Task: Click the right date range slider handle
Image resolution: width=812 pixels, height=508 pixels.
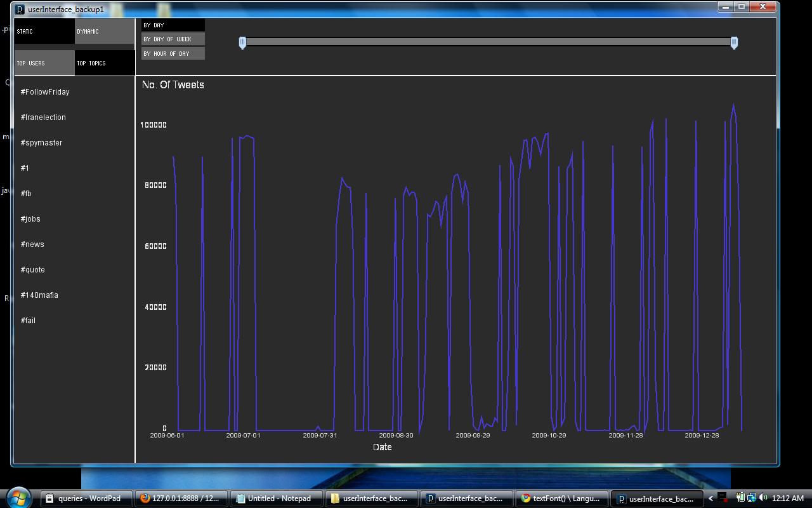Action: click(734, 43)
